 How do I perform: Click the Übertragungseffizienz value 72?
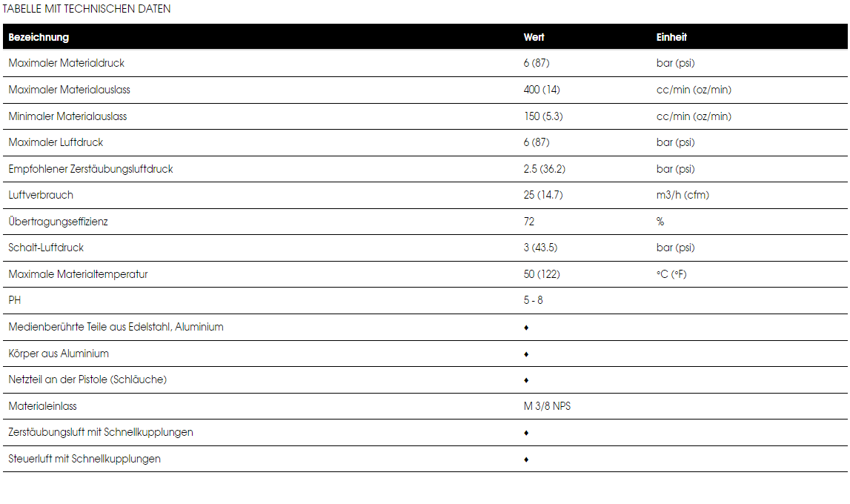[x=528, y=221]
